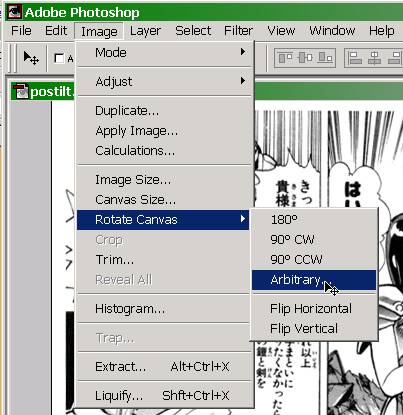This screenshot has height=415, width=403.
Task: Choose Extract... in the Image menu
Action: [x=163, y=367]
